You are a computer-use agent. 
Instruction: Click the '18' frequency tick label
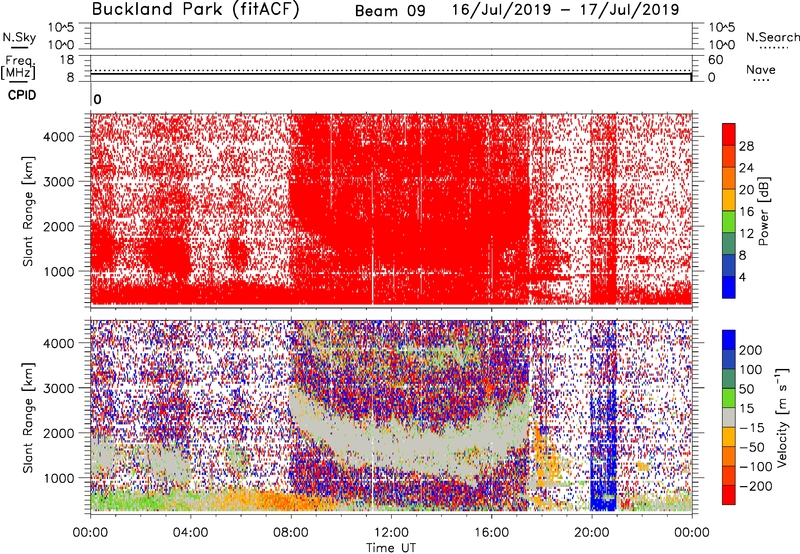click(x=67, y=60)
